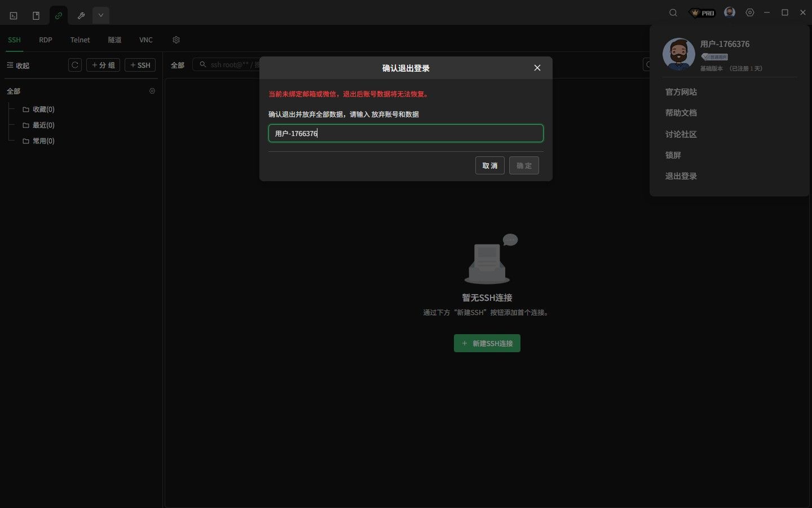Maximize the application window
Viewport: 812px width, 508px height.
click(785, 12)
